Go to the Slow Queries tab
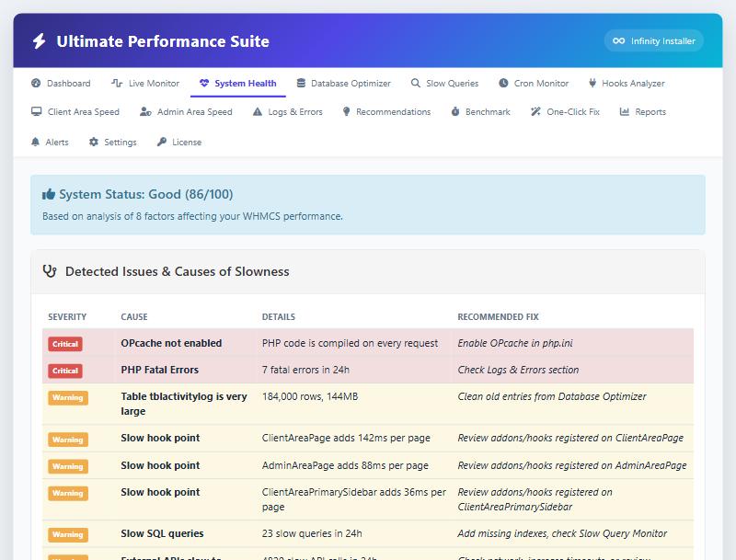 [x=445, y=83]
